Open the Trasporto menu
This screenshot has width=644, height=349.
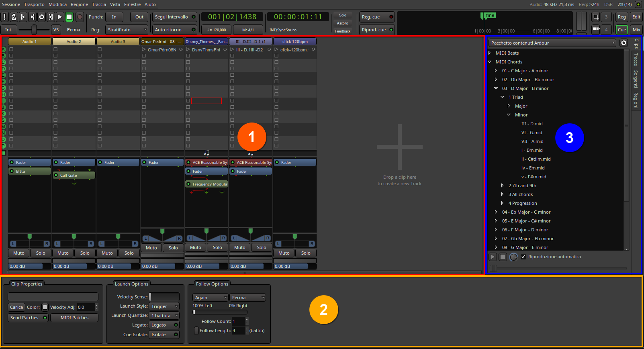[34, 4]
